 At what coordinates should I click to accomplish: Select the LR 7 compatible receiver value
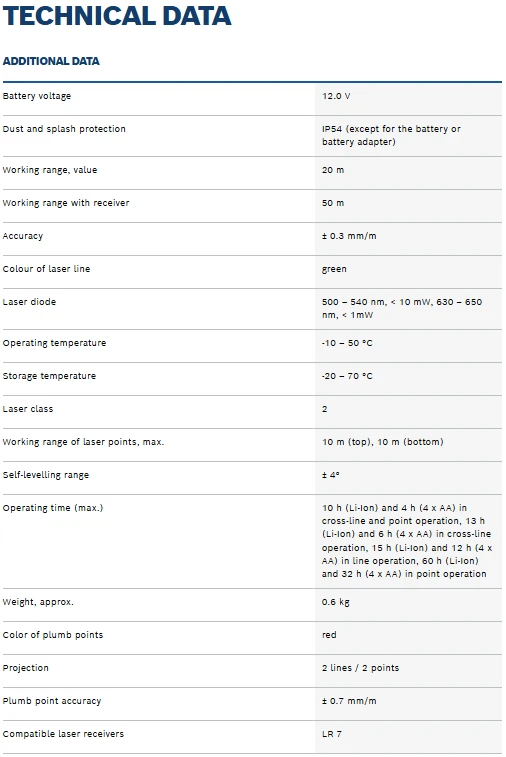coord(332,734)
